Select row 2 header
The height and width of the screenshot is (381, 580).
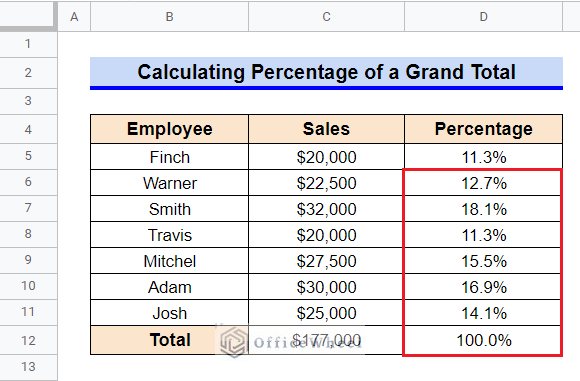pos(28,73)
